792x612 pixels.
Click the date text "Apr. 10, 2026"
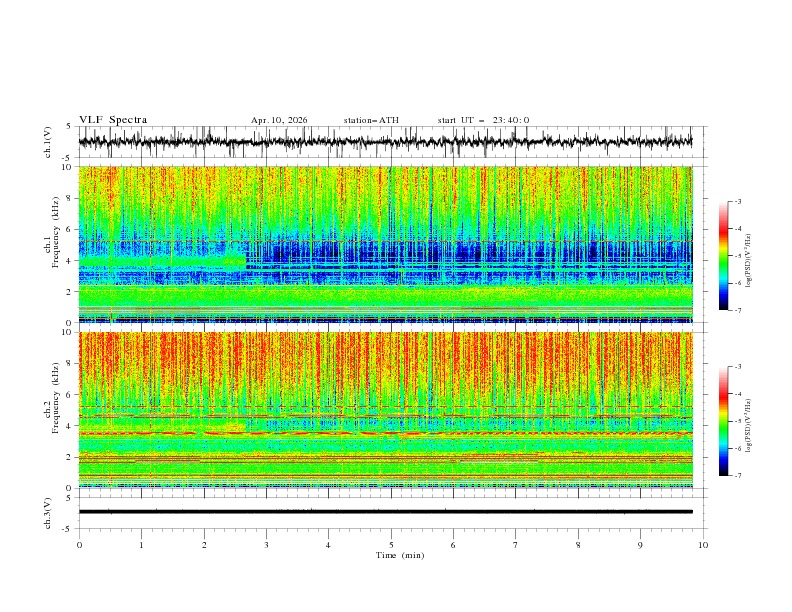coord(279,120)
